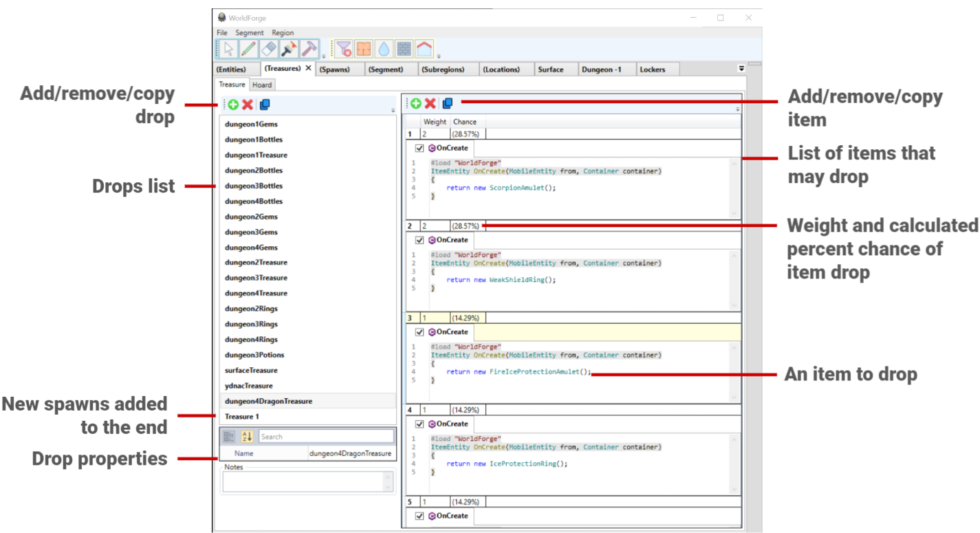
Task: Toggle OnCreate checkbox for WeakShieldRing item
Action: point(420,240)
